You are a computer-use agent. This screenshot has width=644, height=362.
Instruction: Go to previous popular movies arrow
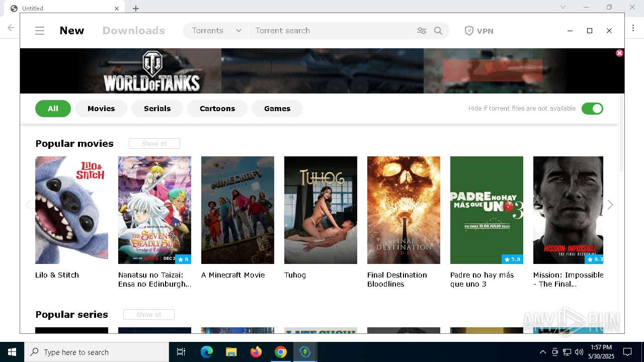pos(28,205)
